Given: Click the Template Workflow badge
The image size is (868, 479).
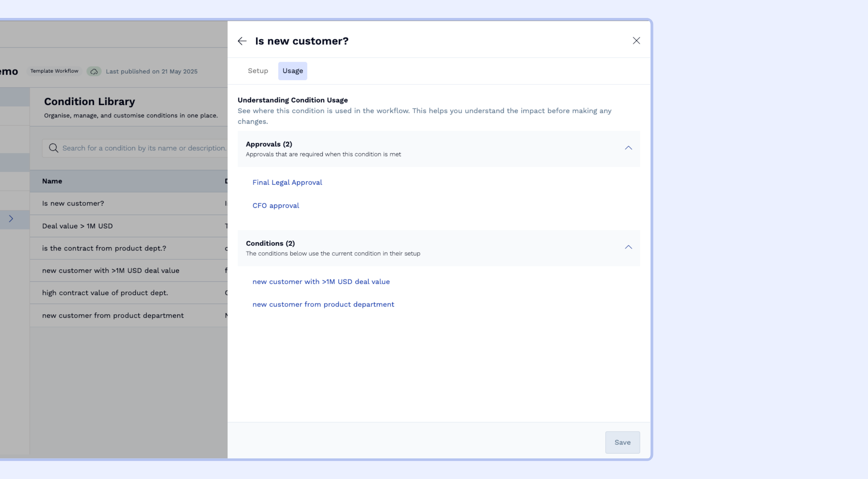Looking at the screenshot, I should coord(54,71).
